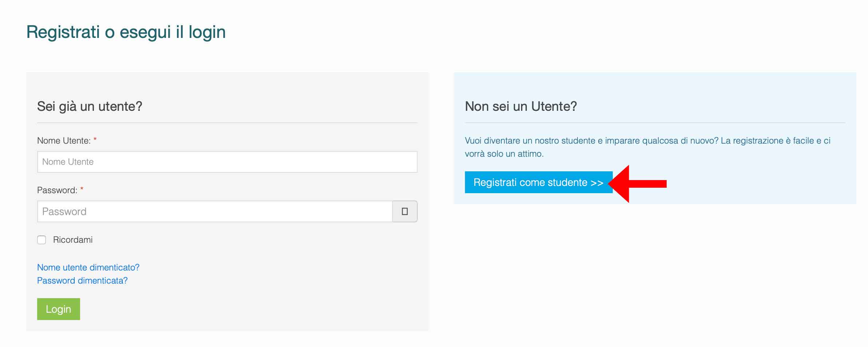Focus the Nome Utente text field
Viewport: 868px width, 347px height.
[227, 162]
